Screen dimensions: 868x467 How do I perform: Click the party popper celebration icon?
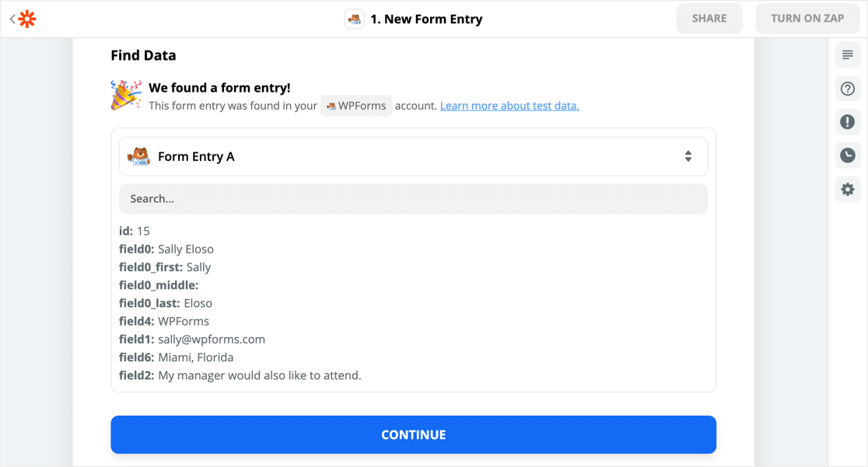pos(126,95)
